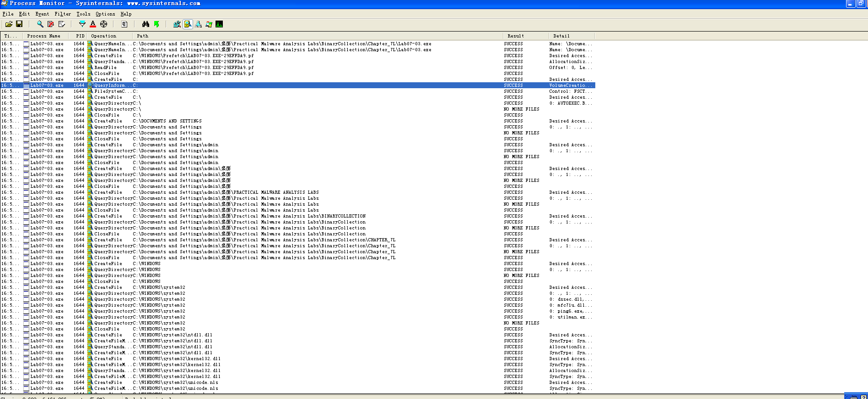Image resolution: width=868 pixels, height=399 pixels.
Task: Click the utilman.ex detail cell
Action: pos(571,317)
